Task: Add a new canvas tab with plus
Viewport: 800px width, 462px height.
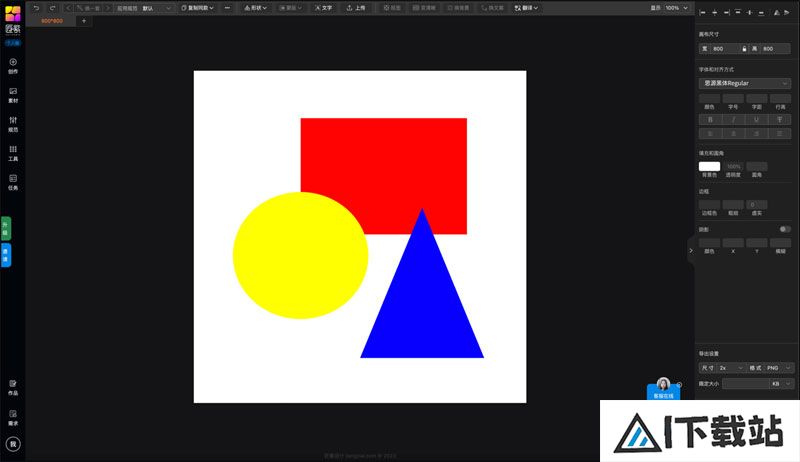Action: pyautogui.click(x=84, y=21)
